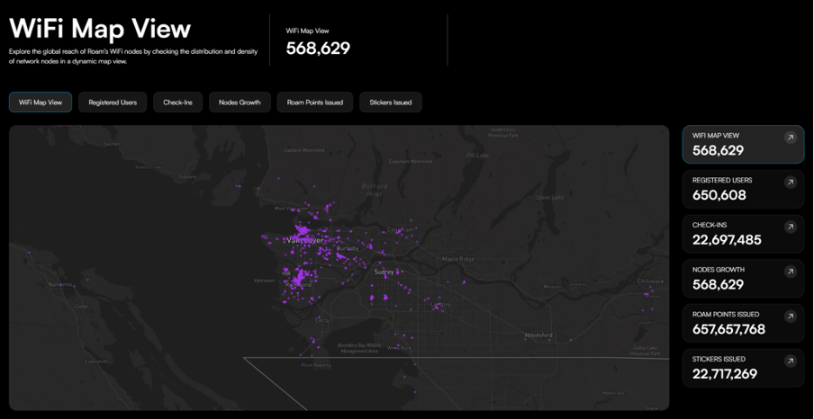Click the Point Roberts label on the map
The image size is (814, 419).
coord(316,365)
